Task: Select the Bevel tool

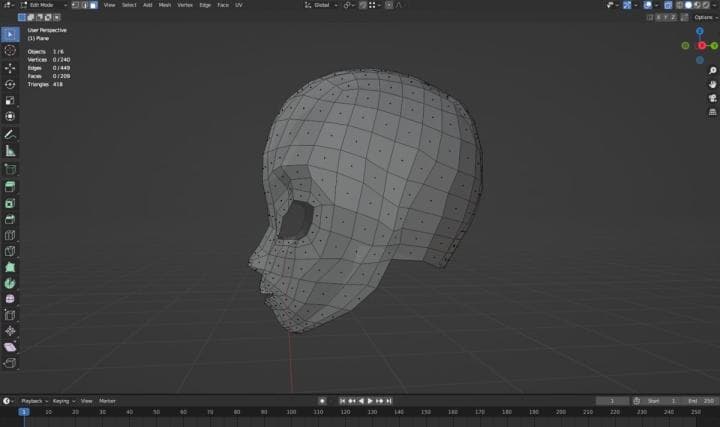Action: [x=10, y=219]
